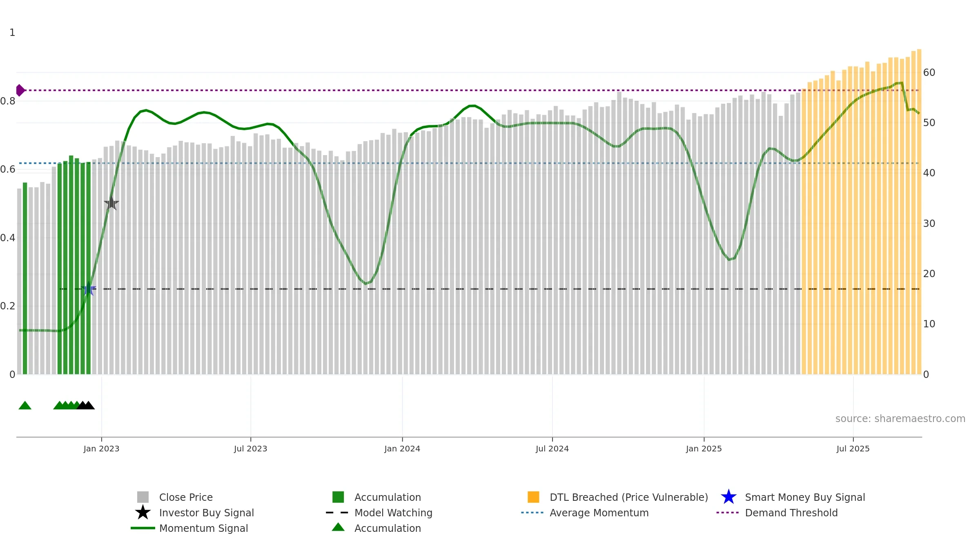This screenshot has height=551, width=980.
Task: Click the green Momentum Signal line legend icon
Action: pyautogui.click(x=143, y=528)
